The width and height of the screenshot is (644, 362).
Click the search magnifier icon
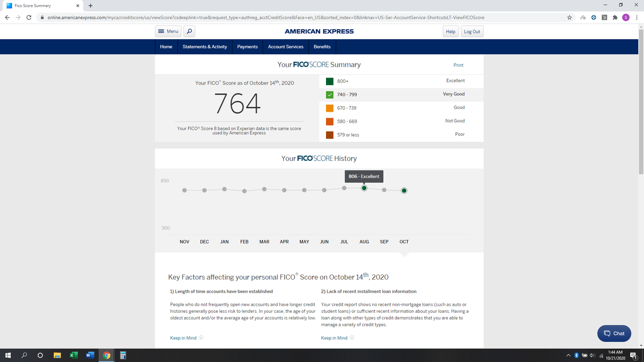189,31
